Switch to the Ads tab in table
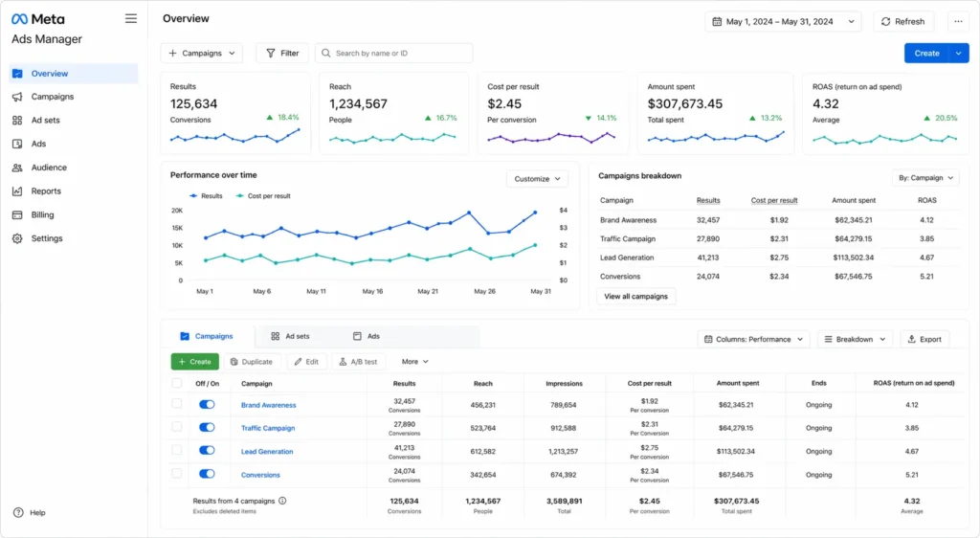The width and height of the screenshot is (980, 538). 367,337
